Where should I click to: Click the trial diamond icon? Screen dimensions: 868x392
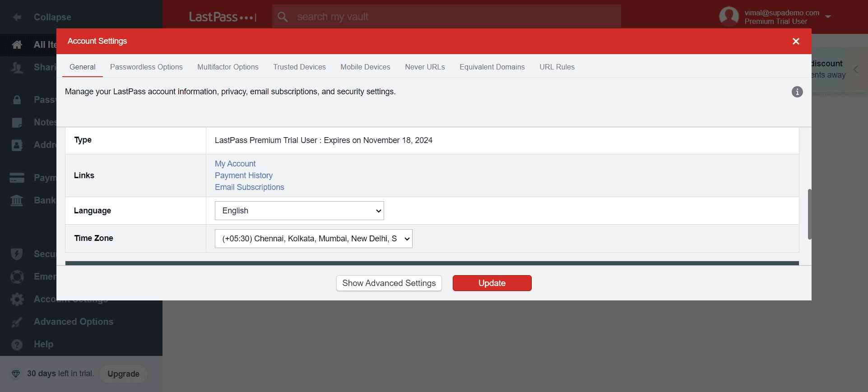click(x=16, y=374)
